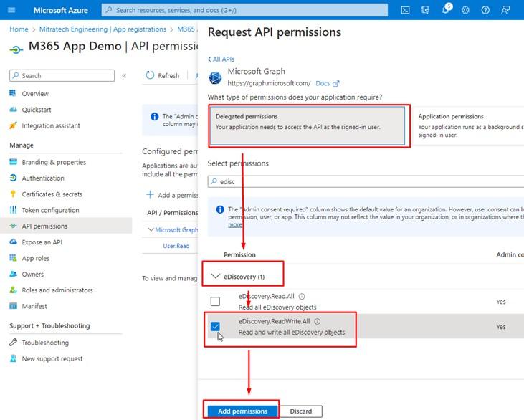Screen dimensions: 524x420
Task: Click the User.Read permission link
Action: pos(176,246)
